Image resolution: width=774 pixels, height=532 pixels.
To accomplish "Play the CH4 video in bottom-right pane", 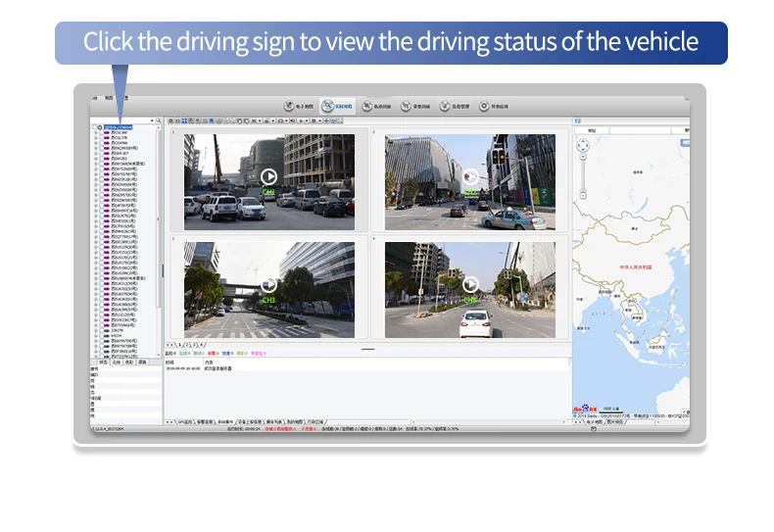I will pos(470,284).
